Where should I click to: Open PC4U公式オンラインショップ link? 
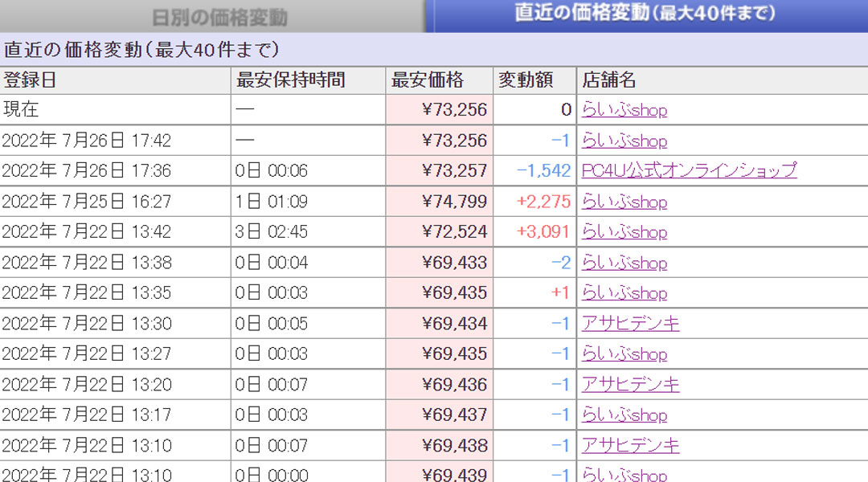689,170
